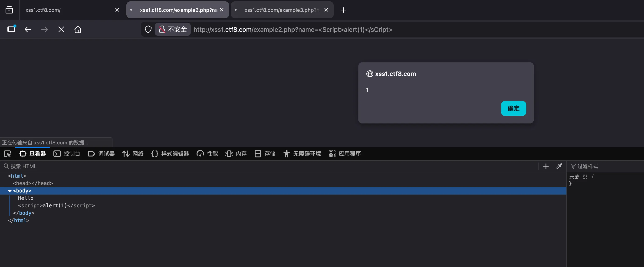Select the example2.php tab
Image resolution: width=644 pixels, height=267 pixels.
177,10
